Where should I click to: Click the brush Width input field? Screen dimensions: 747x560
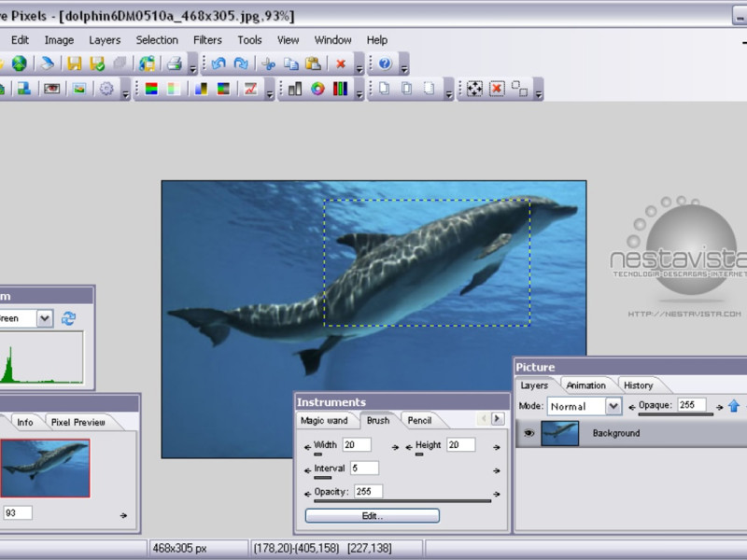pos(356,445)
